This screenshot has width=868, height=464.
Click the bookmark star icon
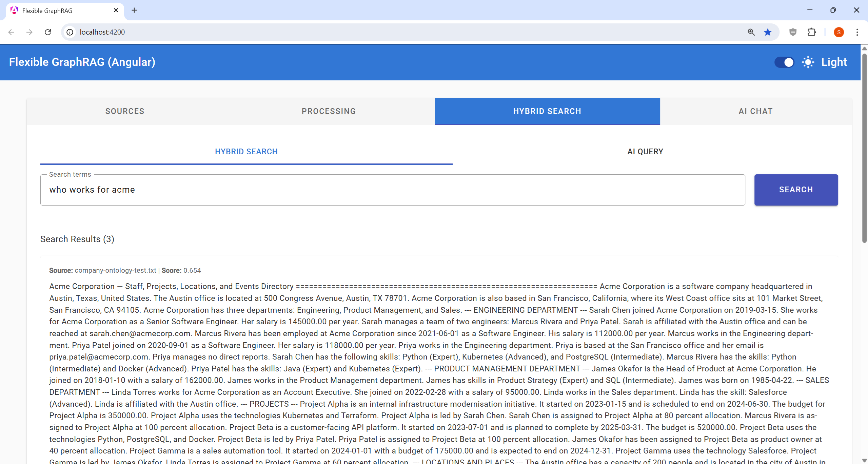tap(768, 32)
